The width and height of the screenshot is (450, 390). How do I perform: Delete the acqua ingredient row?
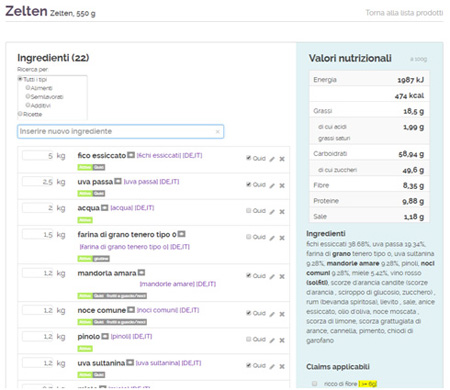pyautogui.click(x=282, y=212)
